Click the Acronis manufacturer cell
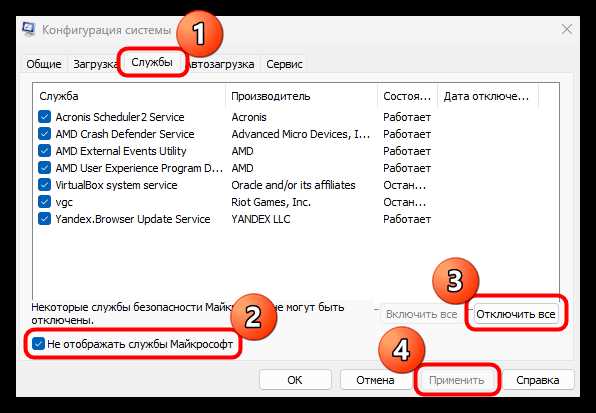This screenshot has width=596, height=413. (249, 117)
